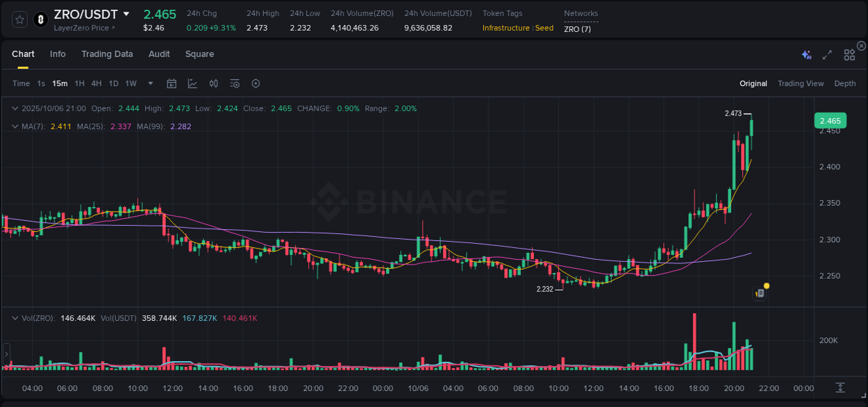This screenshot has width=868, height=407.
Task: Favorite ZRO/USDT with the star icon
Action: pos(19,19)
